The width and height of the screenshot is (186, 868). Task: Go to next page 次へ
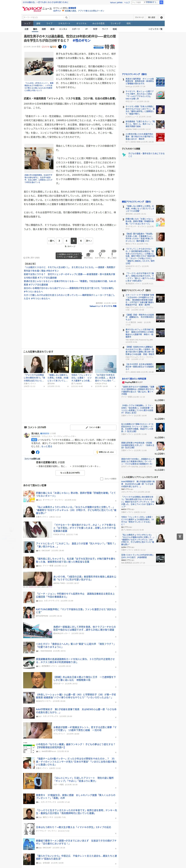pyautogui.click(x=89, y=241)
